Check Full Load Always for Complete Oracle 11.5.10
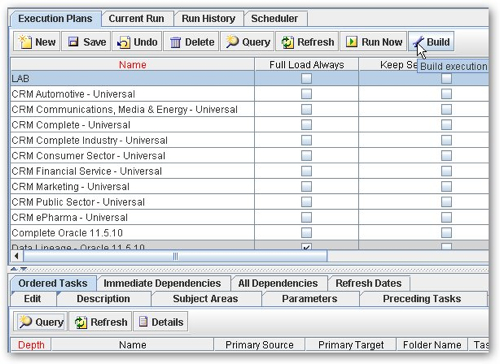The width and height of the screenshot is (500, 364). pos(306,233)
